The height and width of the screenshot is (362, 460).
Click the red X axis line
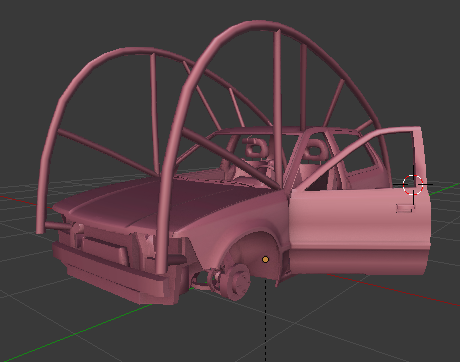393,289
